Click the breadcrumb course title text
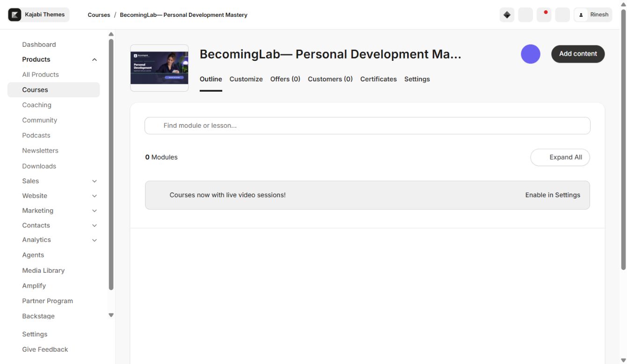This screenshot has width=627, height=364. click(183, 15)
